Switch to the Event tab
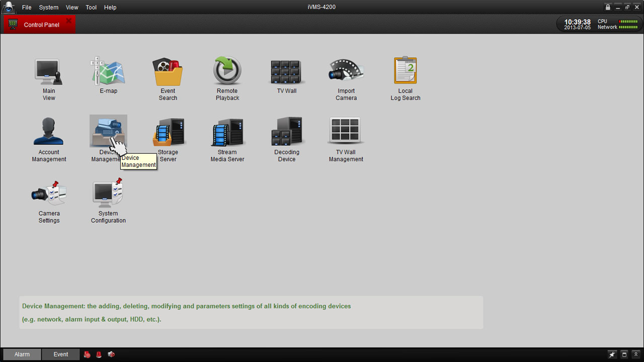Image resolution: width=644 pixels, height=362 pixels. [x=61, y=354]
